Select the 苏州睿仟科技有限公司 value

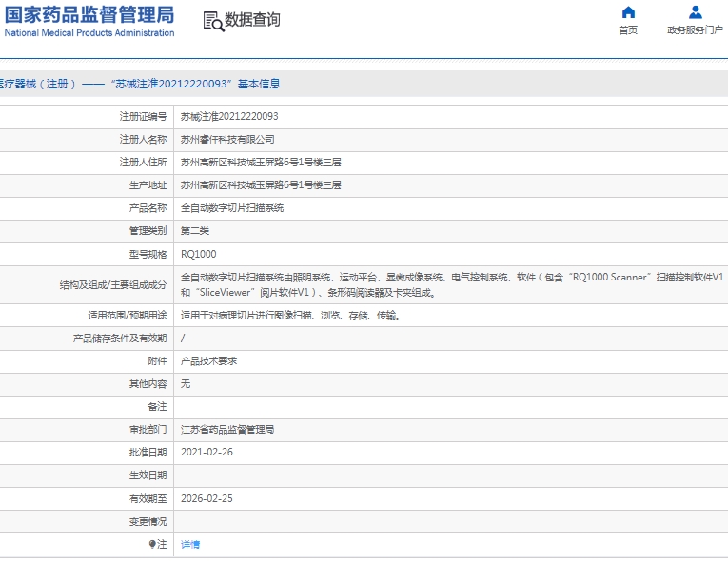[227, 139]
